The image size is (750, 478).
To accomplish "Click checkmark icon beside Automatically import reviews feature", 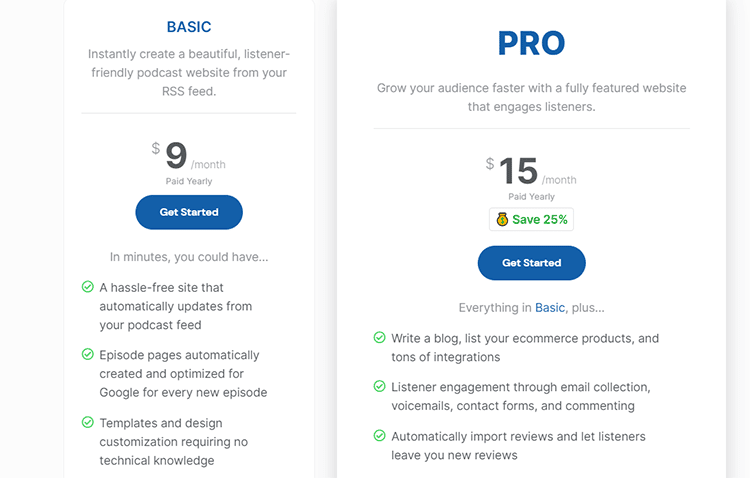I will [380, 436].
